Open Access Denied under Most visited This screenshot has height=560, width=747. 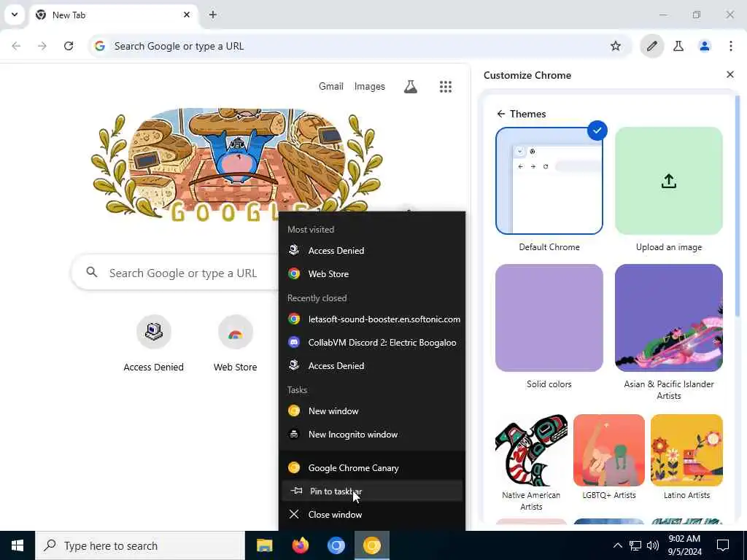point(371,251)
